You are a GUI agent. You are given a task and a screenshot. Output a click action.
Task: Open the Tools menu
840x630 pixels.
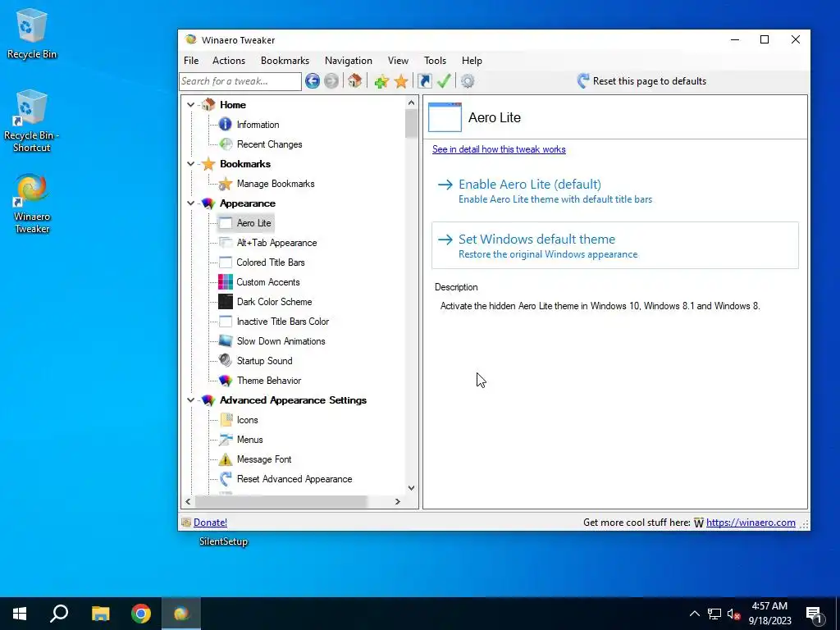[x=435, y=61]
